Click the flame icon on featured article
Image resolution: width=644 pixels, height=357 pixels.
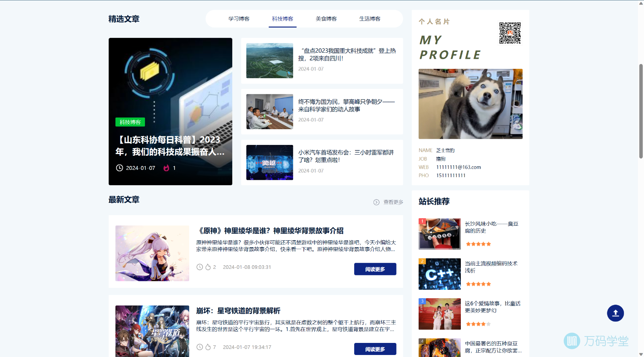166,168
